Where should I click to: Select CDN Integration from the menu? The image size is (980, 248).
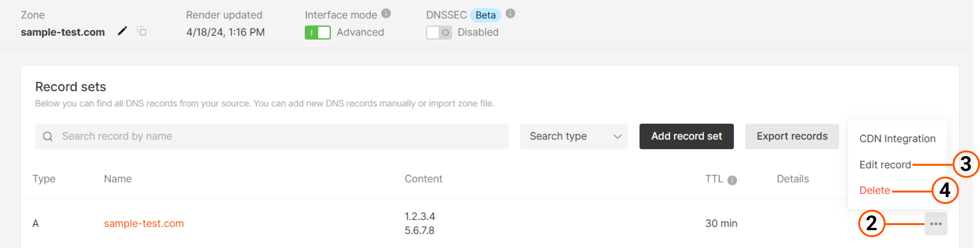coord(897,139)
